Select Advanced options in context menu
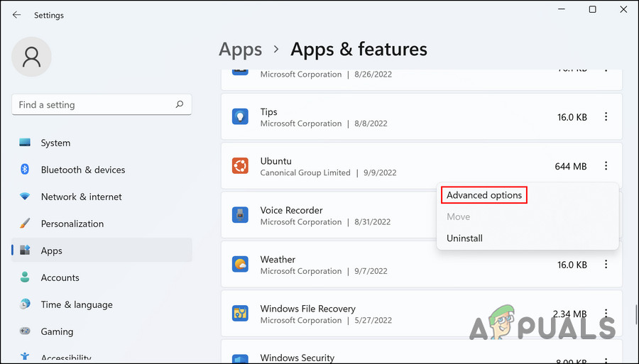The image size is (639, 364). pyautogui.click(x=484, y=195)
